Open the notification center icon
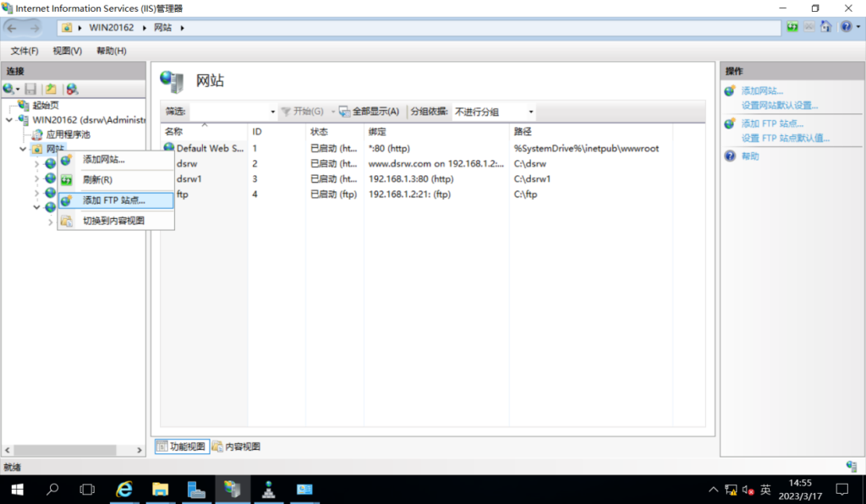Image resolution: width=866 pixels, height=504 pixels. [841, 490]
